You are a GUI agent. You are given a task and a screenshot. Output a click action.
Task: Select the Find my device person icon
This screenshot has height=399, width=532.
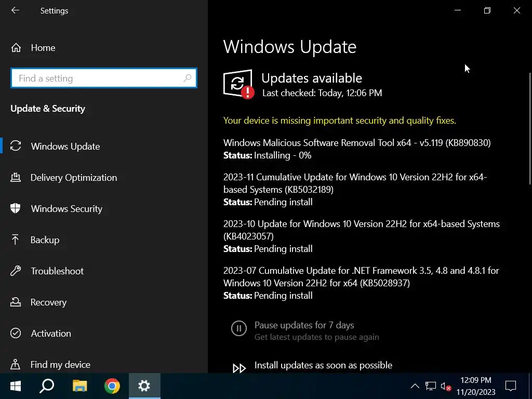15,364
